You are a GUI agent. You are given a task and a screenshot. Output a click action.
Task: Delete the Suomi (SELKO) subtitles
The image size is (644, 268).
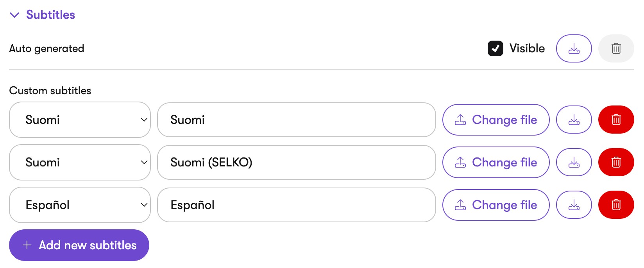point(616,162)
